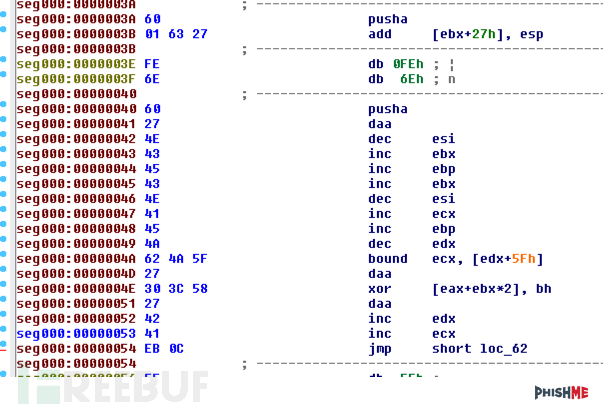Image resolution: width=603 pixels, height=411 pixels.
Task: Click 'dec' mnemonic on the 00000042 line
Action: click(380, 139)
